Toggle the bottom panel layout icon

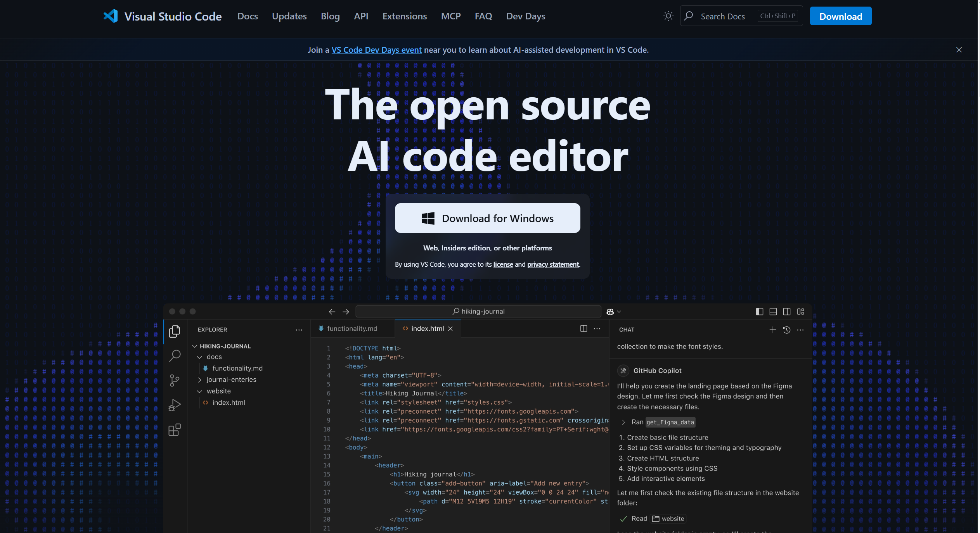[773, 312]
